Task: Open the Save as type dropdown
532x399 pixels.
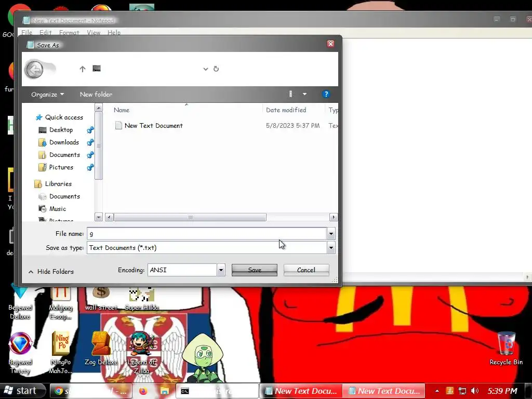Action: click(x=331, y=248)
